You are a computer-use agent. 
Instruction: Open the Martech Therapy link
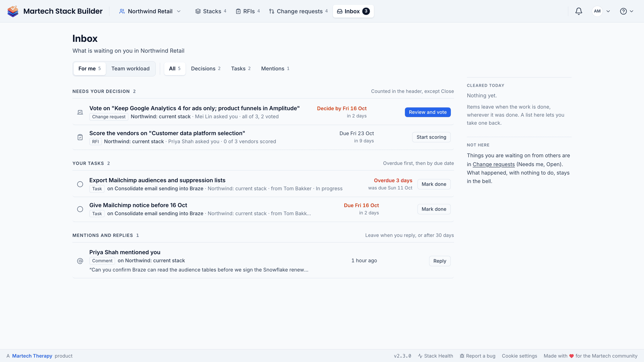(x=32, y=356)
